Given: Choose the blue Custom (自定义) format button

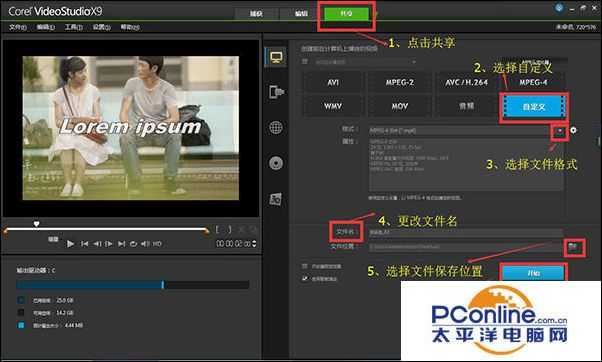Looking at the screenshot, I should pos(534,107).
